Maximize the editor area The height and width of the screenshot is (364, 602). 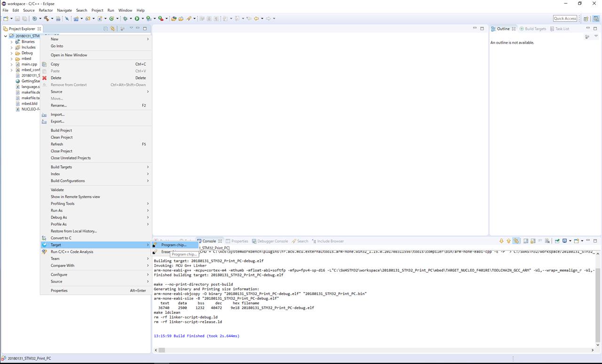coord(482,29)
